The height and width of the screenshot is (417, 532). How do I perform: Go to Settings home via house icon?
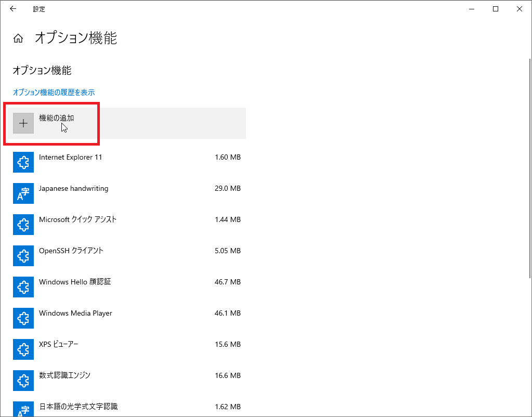[x=18, y=38]
